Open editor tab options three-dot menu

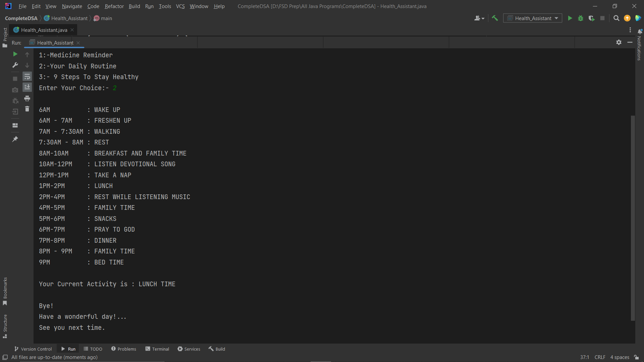(x=630, y=30)
